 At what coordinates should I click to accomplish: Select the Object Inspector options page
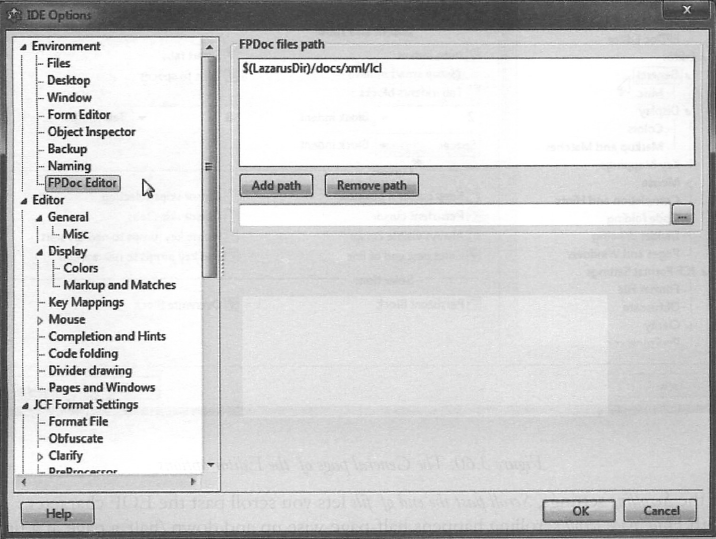coord(91,132)
